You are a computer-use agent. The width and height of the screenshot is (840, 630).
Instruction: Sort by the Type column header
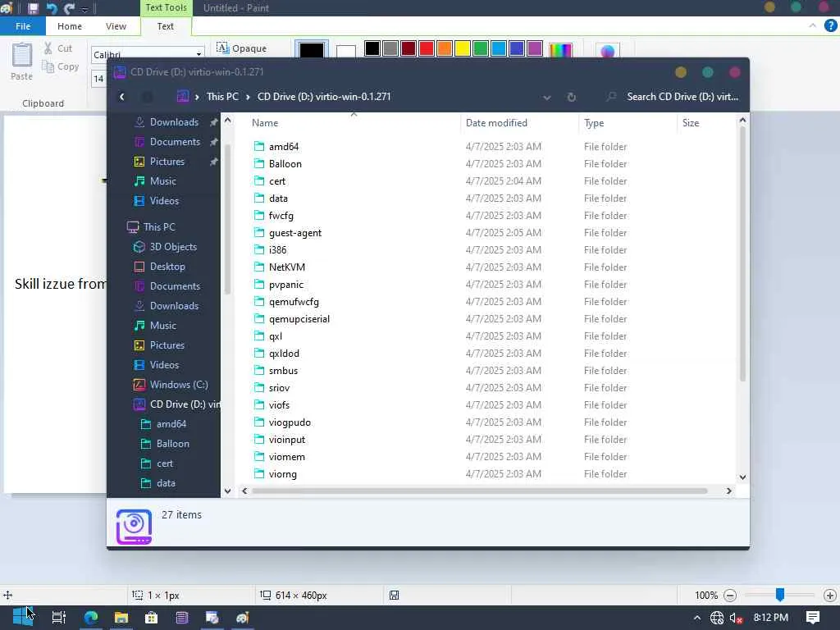click(x=628, y=123)
